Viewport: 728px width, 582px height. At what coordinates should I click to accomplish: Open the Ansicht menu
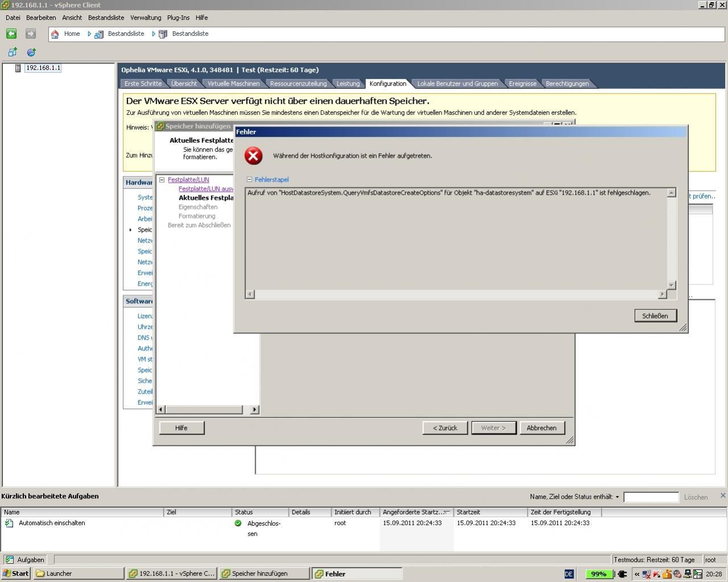click(x=72, y=18)
